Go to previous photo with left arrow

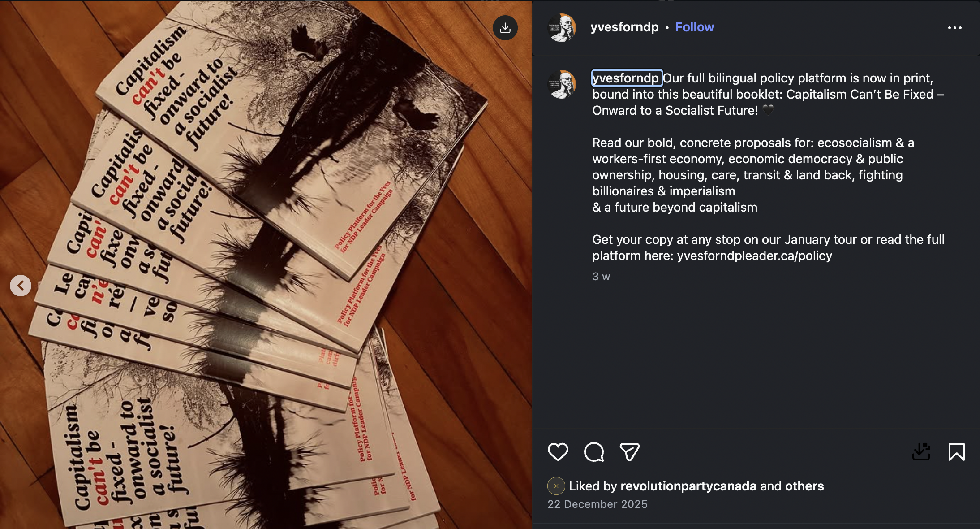click(x=21, y=286)
